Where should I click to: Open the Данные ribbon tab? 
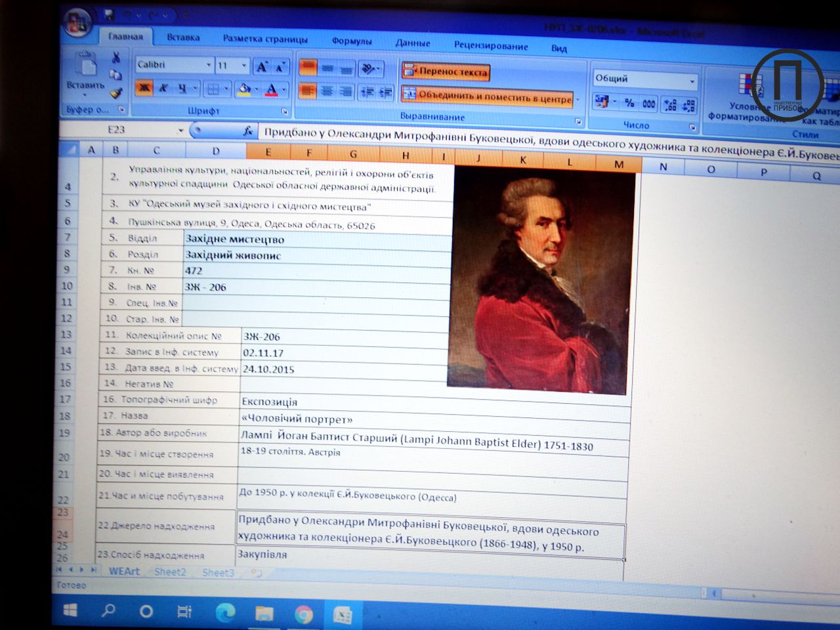[x=413, y=43]
